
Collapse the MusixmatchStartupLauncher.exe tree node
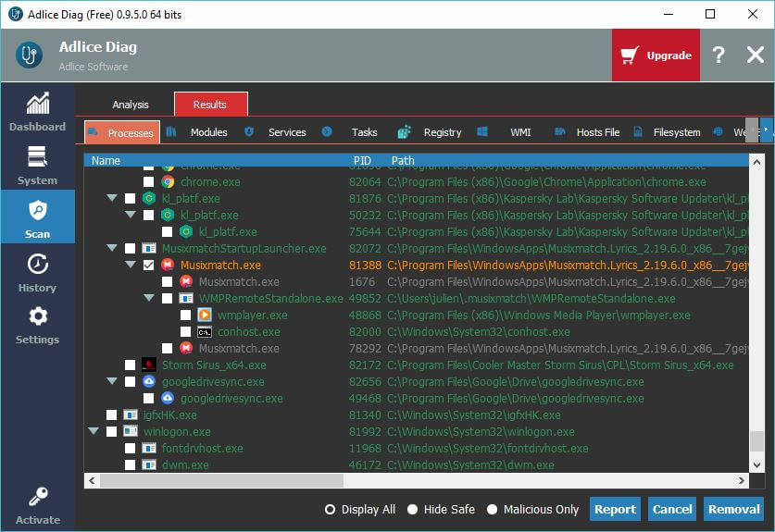tap(113, 249)
